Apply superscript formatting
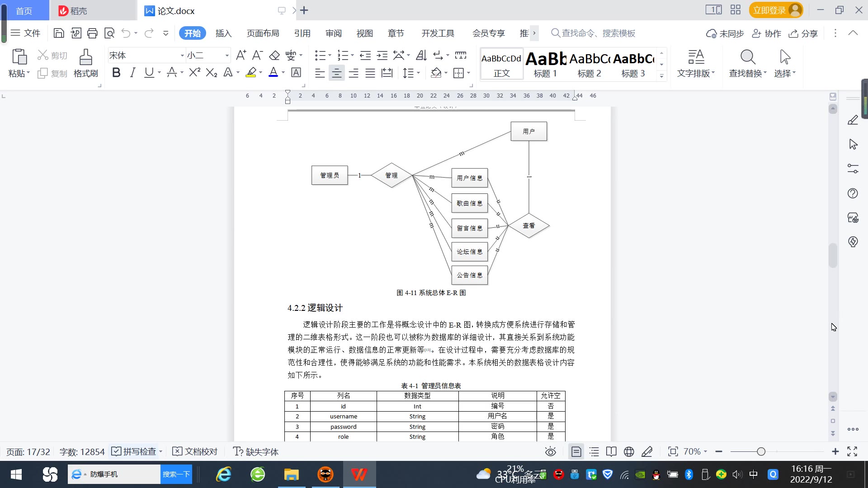The width and height of the screenshot is (868, 488). [x=194, y=73]
